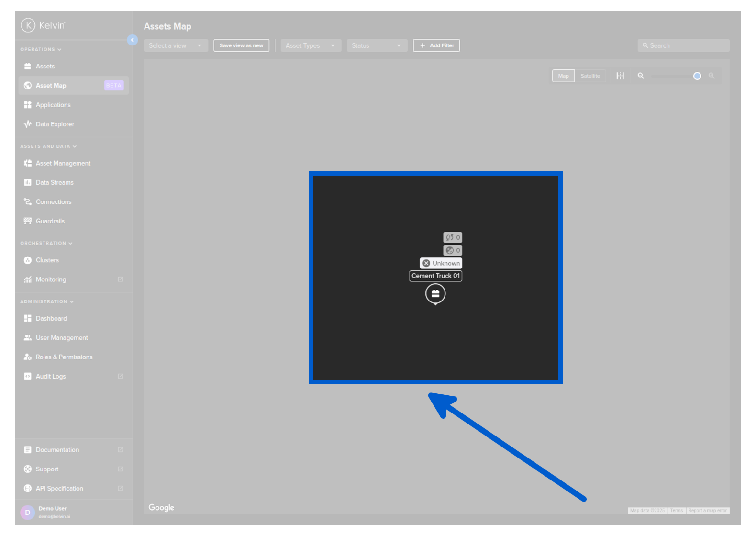Click the map zoom slider handle
The width and height of the screenshot is (756, 536).
pyautogui.click(x=697, y=76)
